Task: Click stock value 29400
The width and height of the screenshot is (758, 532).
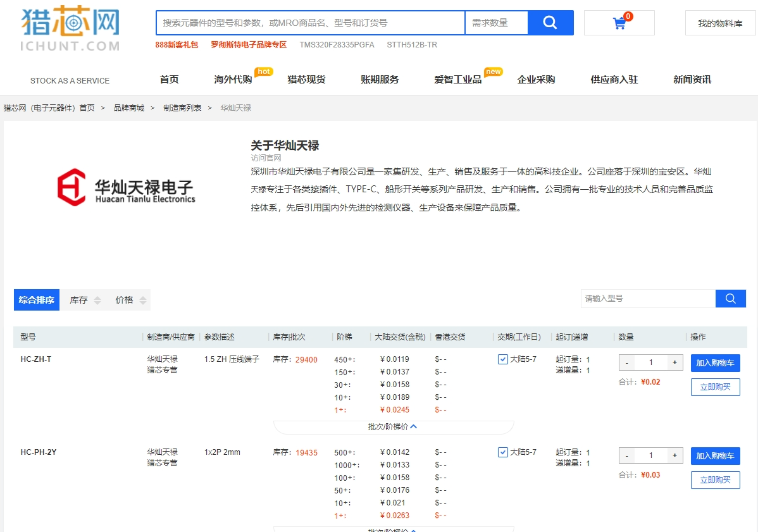Action: 306,359
